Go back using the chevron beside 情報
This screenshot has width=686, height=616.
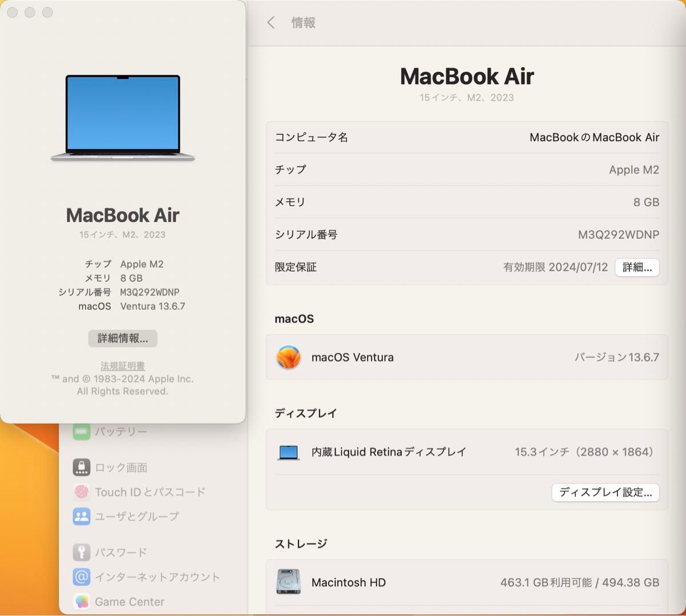click(x=271, y=22)
